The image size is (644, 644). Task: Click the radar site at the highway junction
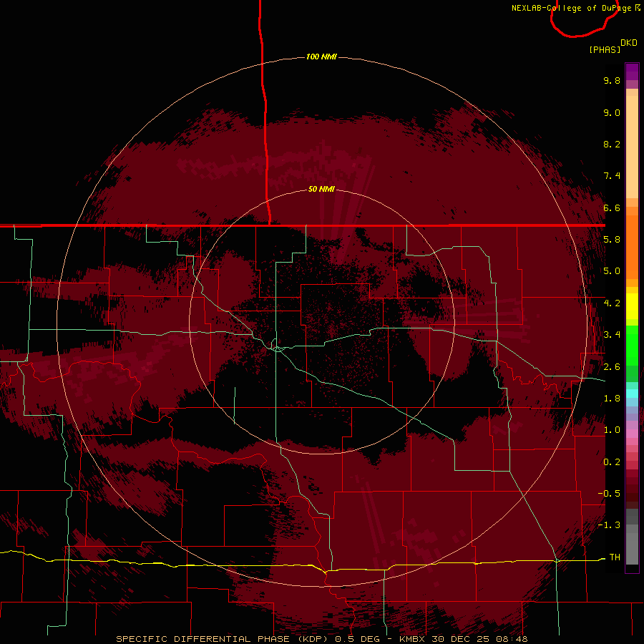pos(278,348)
